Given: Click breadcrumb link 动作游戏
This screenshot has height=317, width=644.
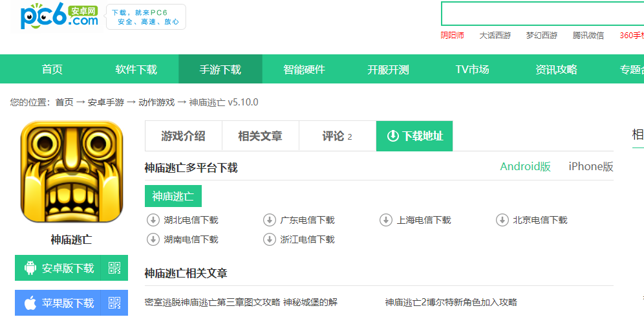Looking at the screenshot, I should (x=156, y=102).
